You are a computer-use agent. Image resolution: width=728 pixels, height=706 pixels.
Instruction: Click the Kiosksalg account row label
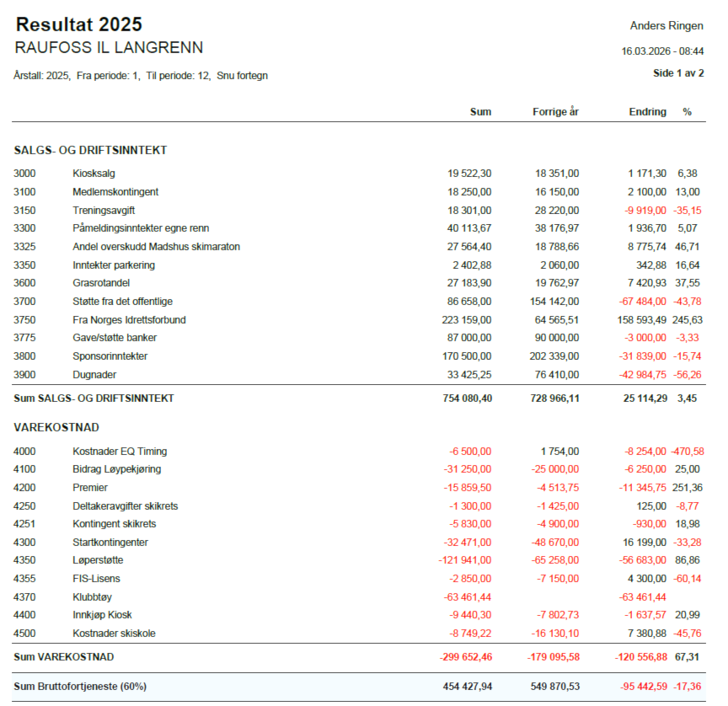point(94,174)
